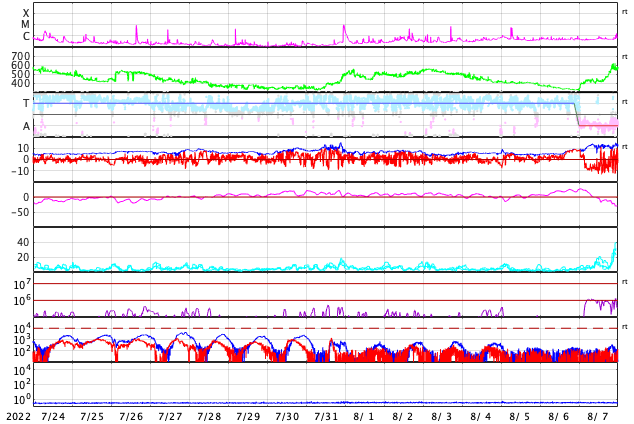Pick the 7/31 date tick label
The width and height of the screenshot is (634, 424).
326,417
